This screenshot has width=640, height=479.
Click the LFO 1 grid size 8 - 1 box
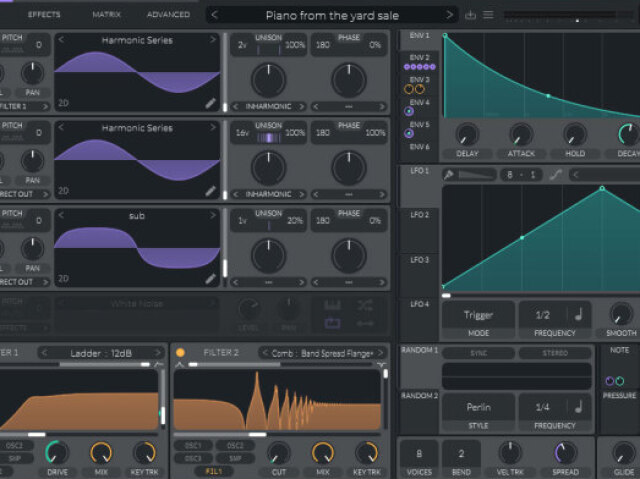coord(521,175)
